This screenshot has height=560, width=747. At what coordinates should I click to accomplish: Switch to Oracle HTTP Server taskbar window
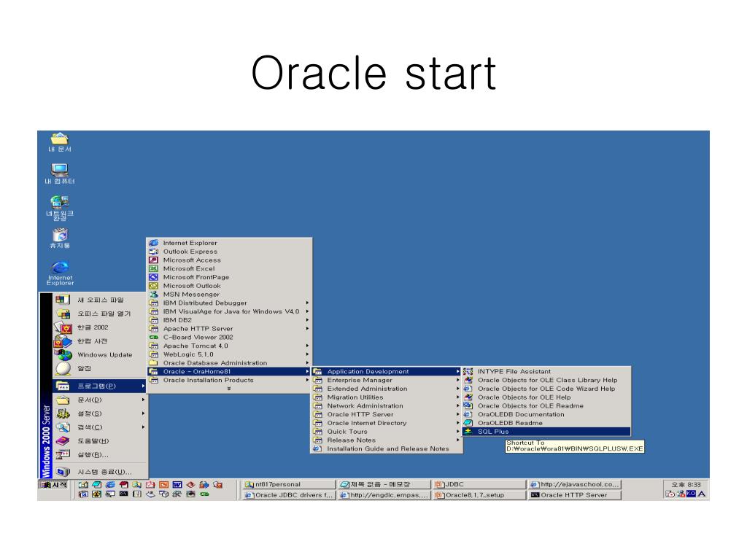(575, 495)
